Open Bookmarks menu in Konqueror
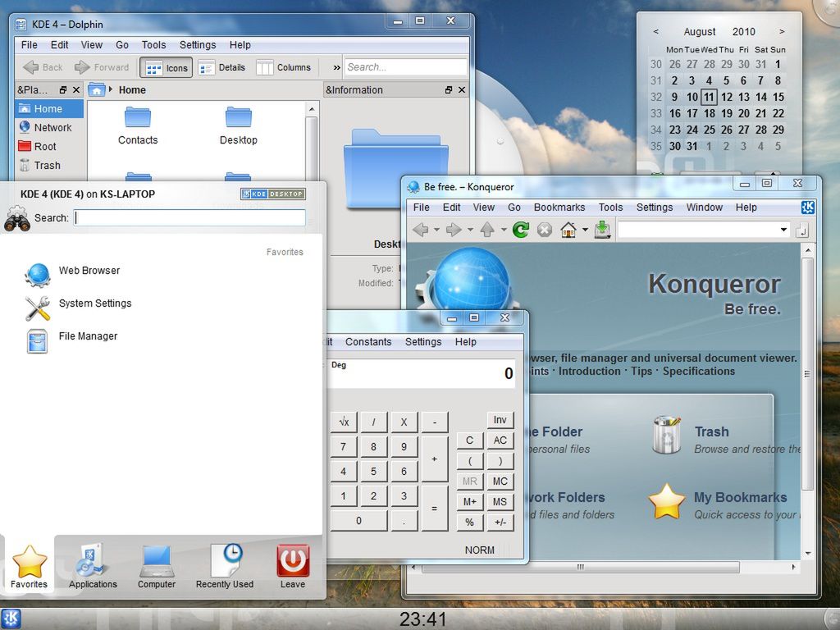The width and height of the screenshot is (840, 630). coord(559,208)
